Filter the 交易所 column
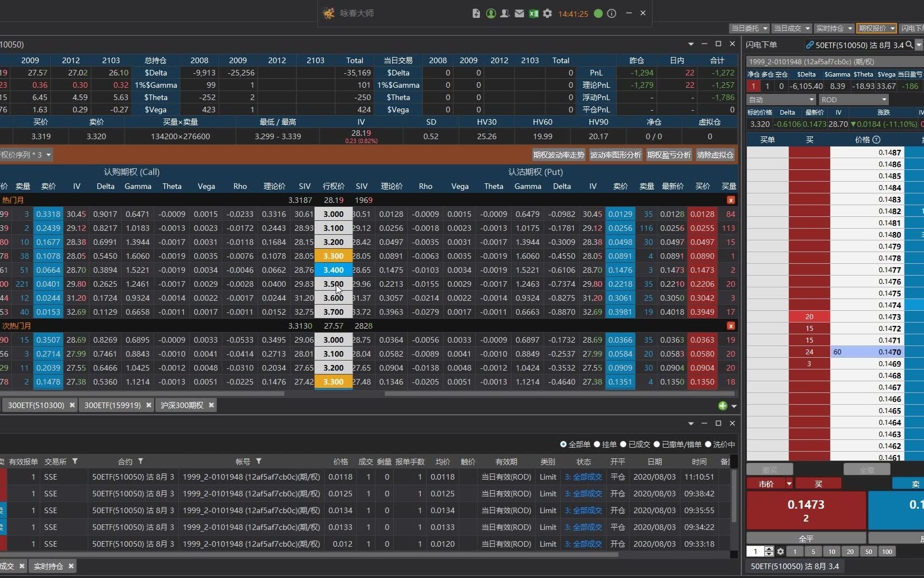This screenshot has width=924, height=578. click(x=75, y=461)
